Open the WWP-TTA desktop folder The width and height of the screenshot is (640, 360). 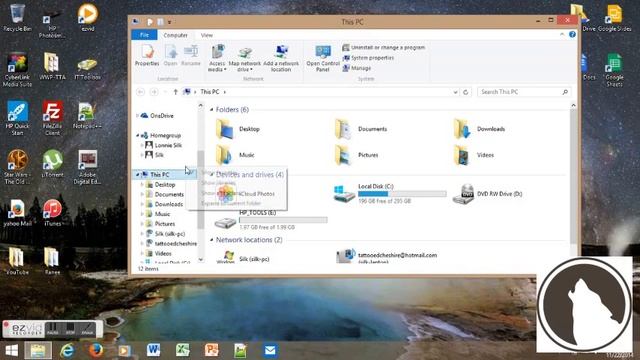52,67
